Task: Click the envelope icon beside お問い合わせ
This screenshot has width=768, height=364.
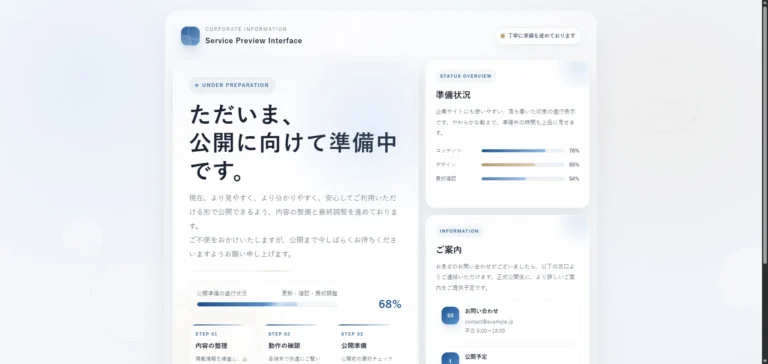Action: point(450,315)
